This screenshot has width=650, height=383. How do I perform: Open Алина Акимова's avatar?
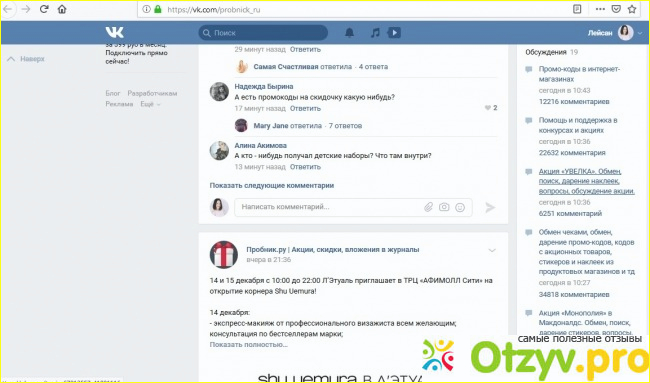219,150
